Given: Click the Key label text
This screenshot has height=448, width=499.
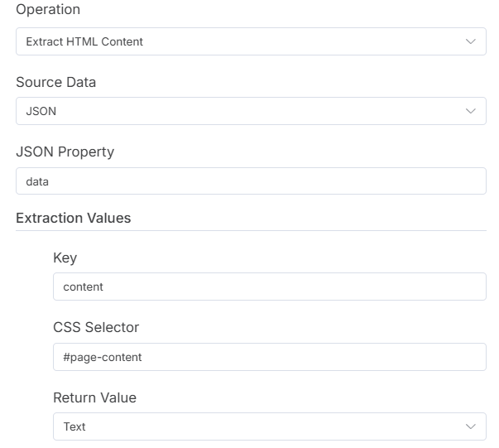Looking at the screenshot, I should (x=65, y=258).
